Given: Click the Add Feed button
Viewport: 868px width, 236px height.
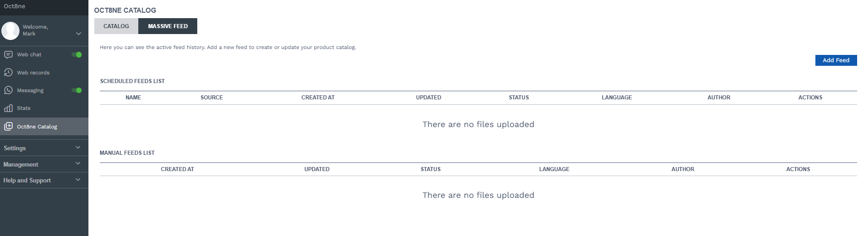Looking at the screenshot, I should tap(836, 60).
